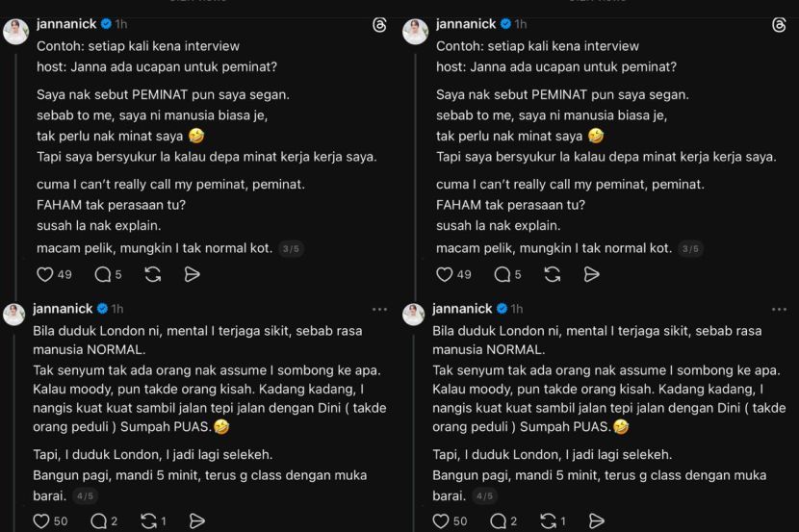
Task: Open the jannanick profile link on right London post
Action: (x=464, y=309)
